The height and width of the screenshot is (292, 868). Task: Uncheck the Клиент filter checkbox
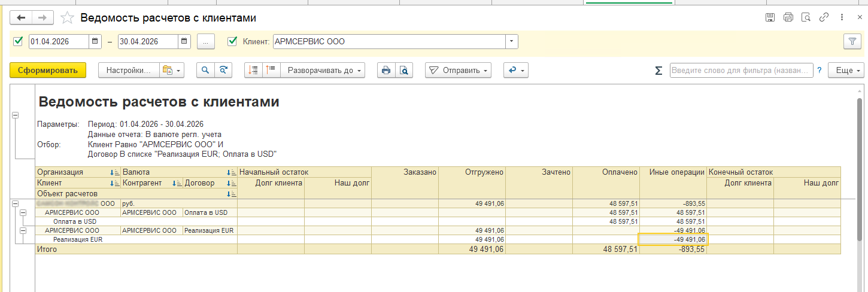(x=233, y=41)
